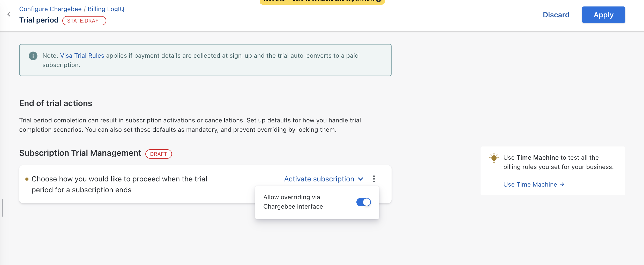Open the Visa Trial Rules link
The width and height of the screenshot is (644, 265).
click(82, 56)
